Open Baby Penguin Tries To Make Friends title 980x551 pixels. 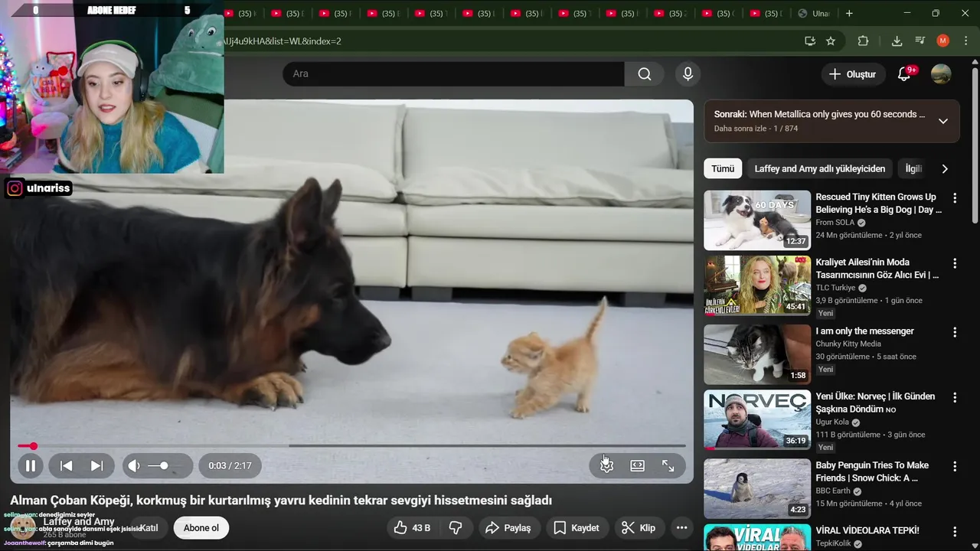[x=872, y=471]
